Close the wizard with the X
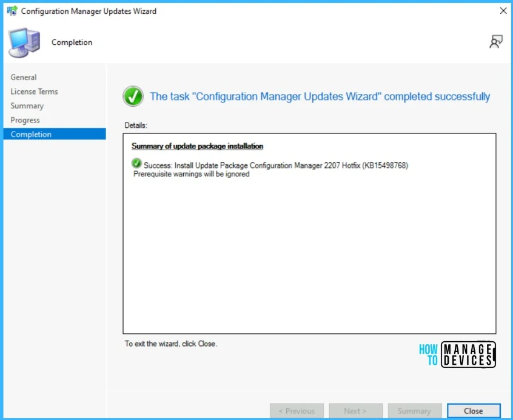Viewport: 513px width, 420px height. tap(503, 11)
